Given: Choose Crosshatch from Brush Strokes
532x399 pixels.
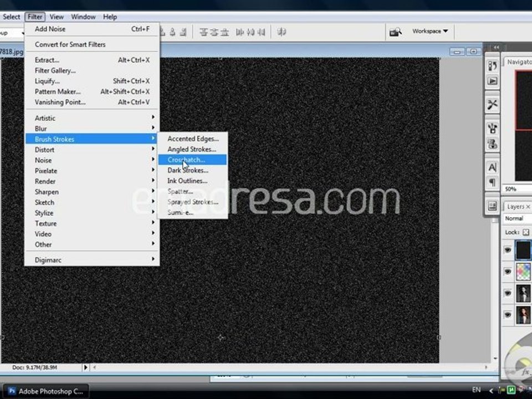Looking at the screenshot, I should click(192, 160).
